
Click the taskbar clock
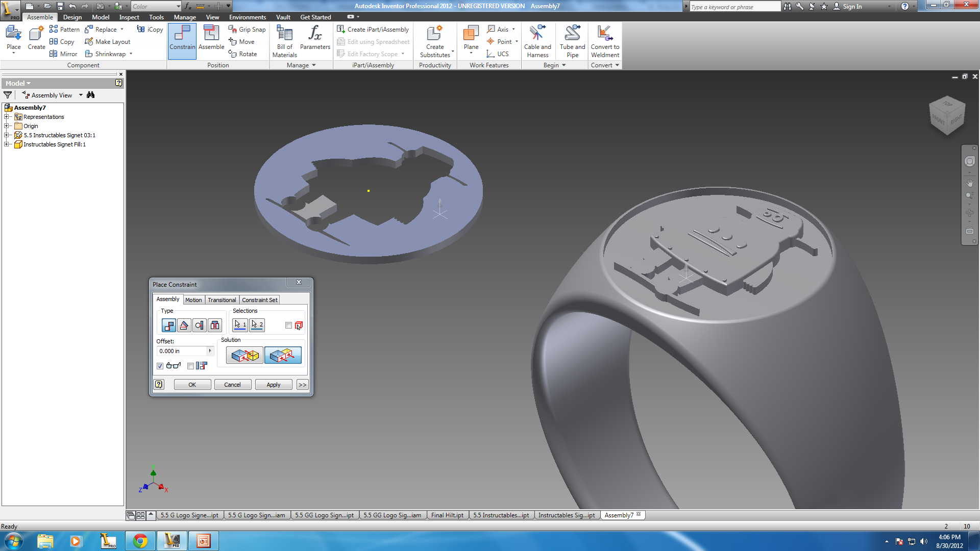click(949, 541)
